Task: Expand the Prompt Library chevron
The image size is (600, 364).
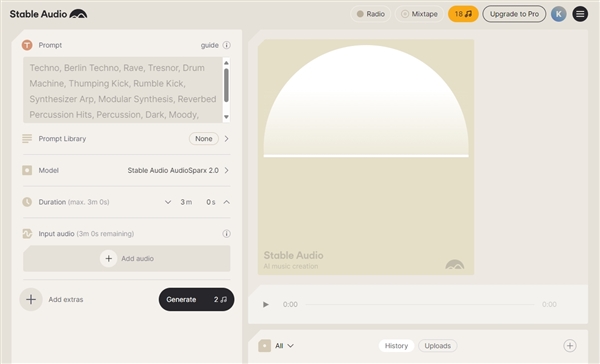Action: [x=227, y=139]
